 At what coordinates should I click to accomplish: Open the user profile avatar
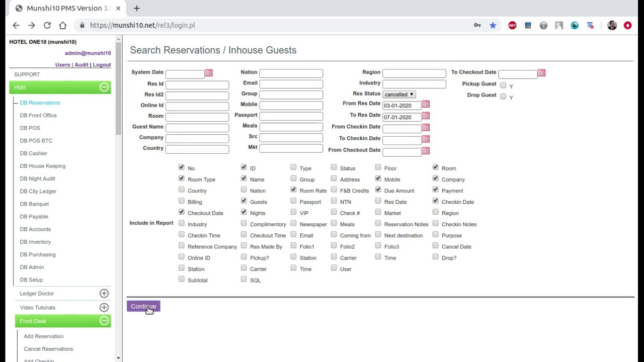[612, 25]
